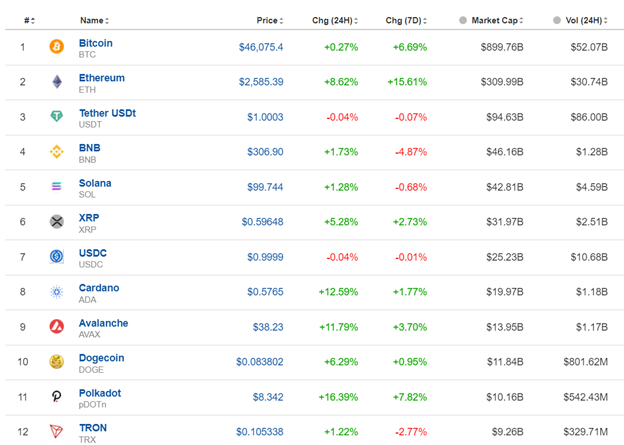Open the TRON price link
624x445 pixels.
coord(259,432)
